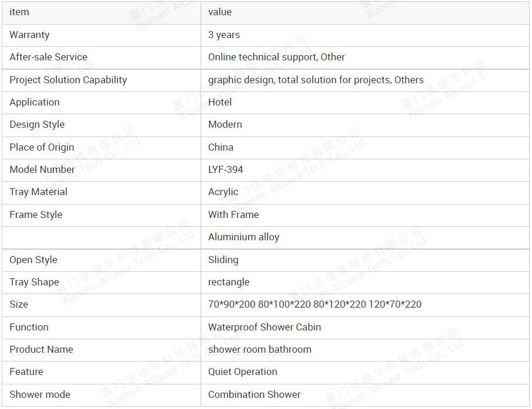Select the 'Acrylic' tray material value
This screenshot has width=532, height=409.
(x=223, y=192)
